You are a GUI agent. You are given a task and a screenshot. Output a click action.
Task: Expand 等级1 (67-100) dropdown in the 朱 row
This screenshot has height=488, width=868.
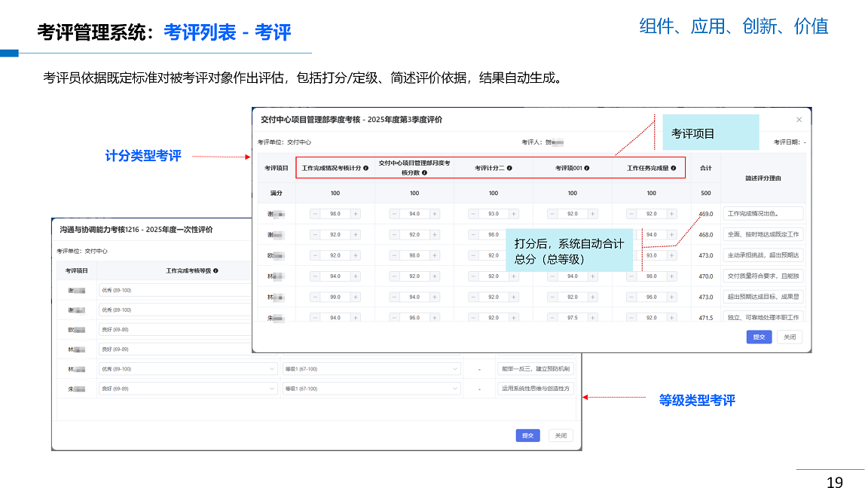coord(371,389)
